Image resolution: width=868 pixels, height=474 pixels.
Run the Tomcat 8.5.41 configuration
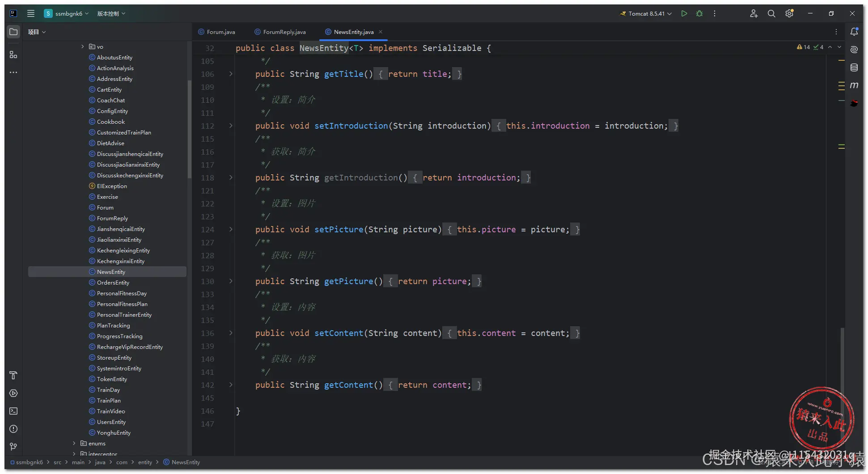click(x=684, y=13)
